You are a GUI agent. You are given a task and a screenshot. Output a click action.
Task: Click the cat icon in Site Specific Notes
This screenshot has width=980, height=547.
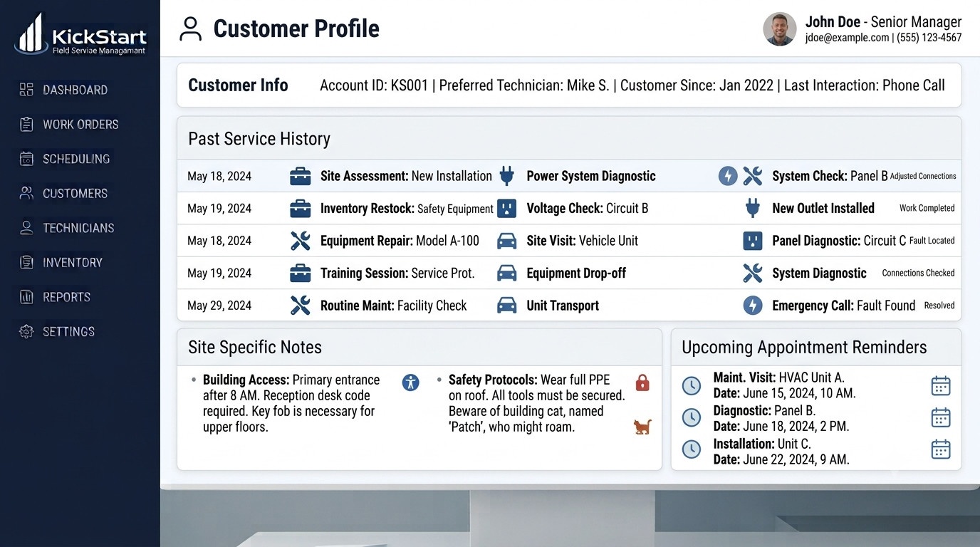642,427
